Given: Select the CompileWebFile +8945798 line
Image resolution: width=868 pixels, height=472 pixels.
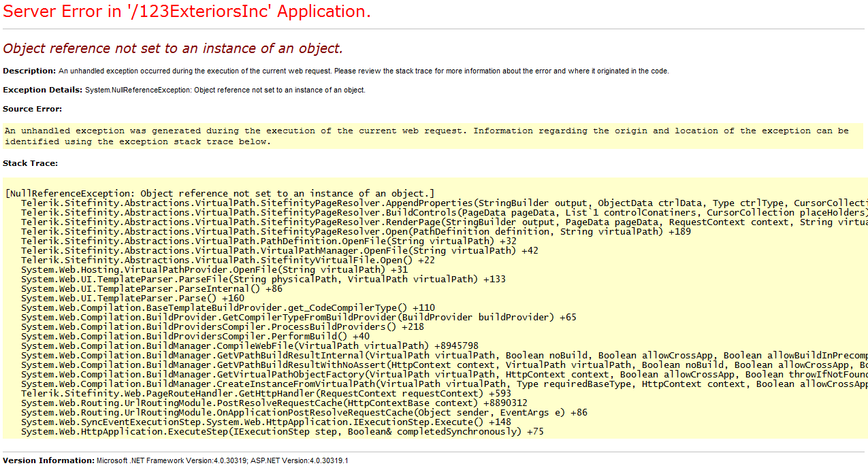Looking at the screenshot, I should tap(250, 345).
